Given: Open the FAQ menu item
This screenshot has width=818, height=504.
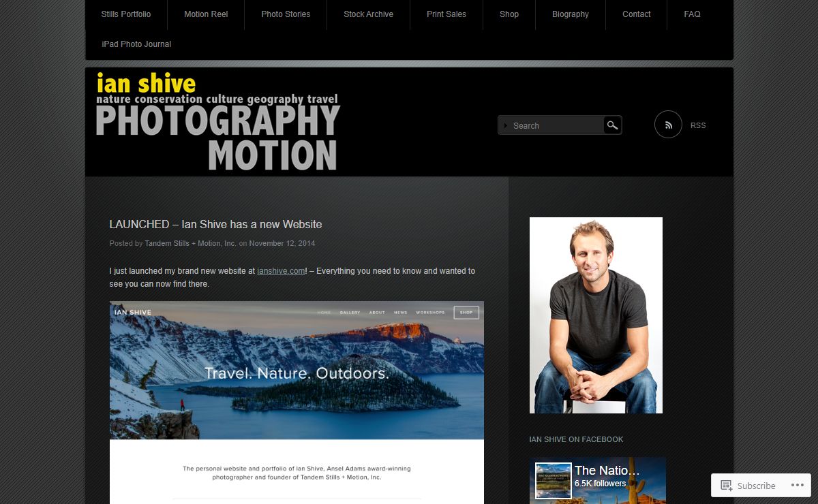Looking at the screenshot, I should tap(692, 14).
